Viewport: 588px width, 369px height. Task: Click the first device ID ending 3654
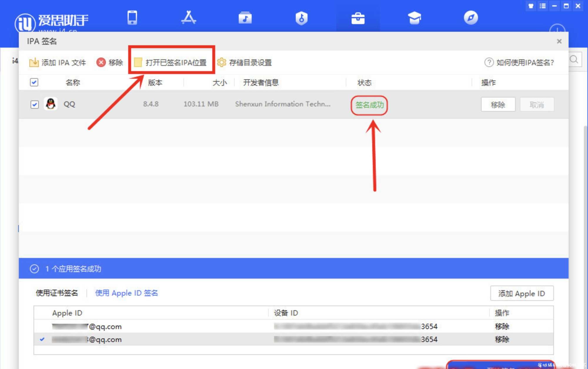[355, 326]
